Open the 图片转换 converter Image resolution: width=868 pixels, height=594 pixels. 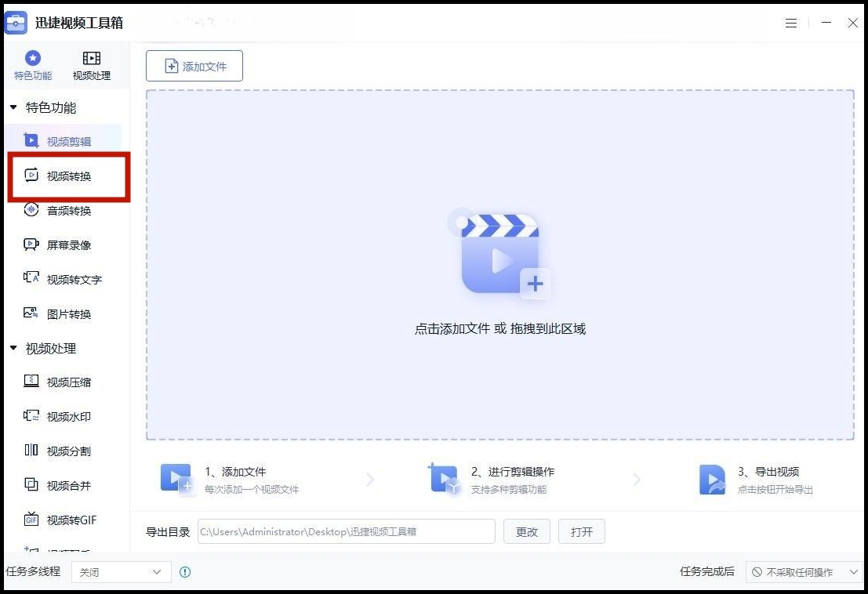(x=69, y=313)
